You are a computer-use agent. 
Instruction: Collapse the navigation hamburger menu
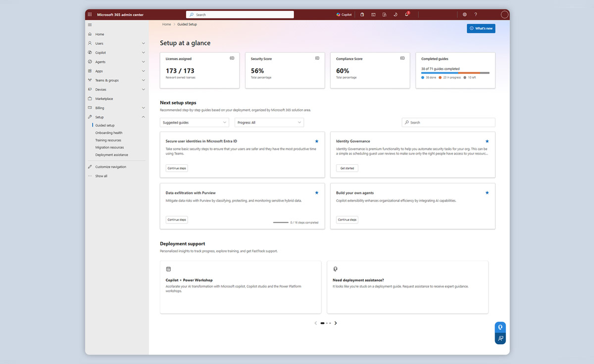pos(90,25)
